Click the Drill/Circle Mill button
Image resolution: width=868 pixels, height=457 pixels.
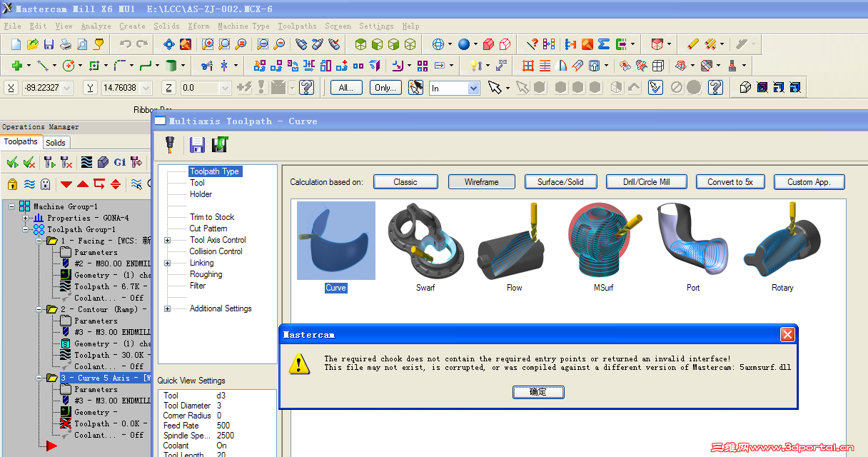pyautogui.click(x=647, y=182)
